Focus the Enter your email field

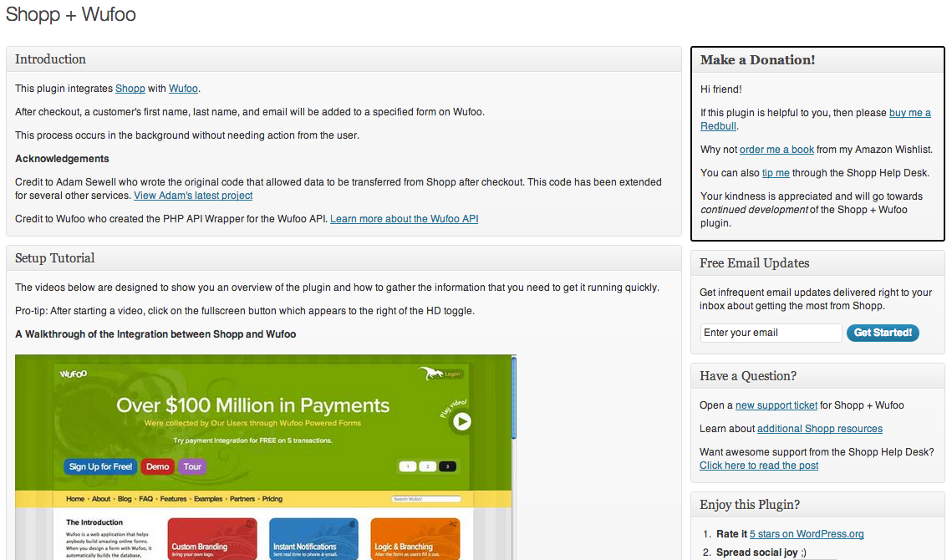(x=771, y=333)
